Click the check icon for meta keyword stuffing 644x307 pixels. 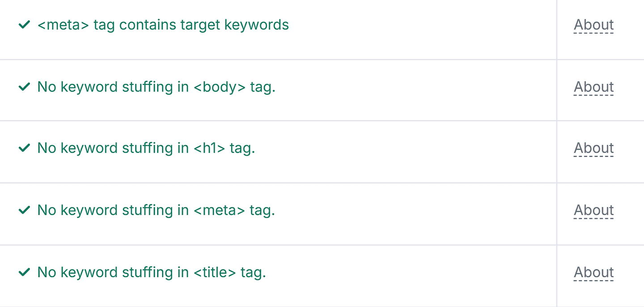[x=24, y=210]
